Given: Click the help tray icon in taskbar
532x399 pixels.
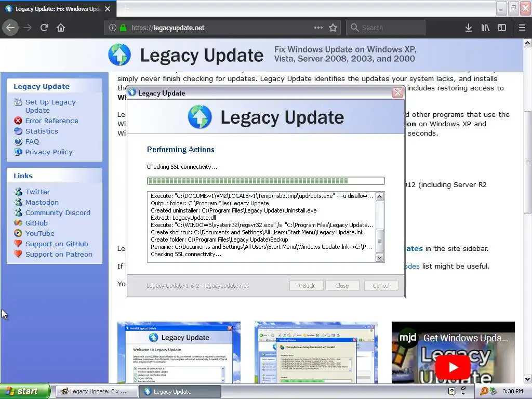Looking at the screenshot, I should (x=451, y=391).
